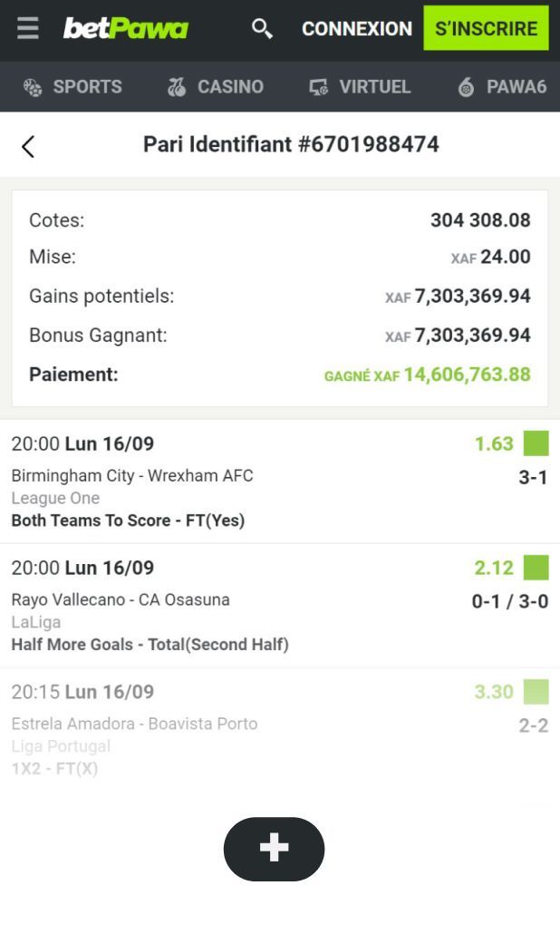
Task: Expand more bets with the plus button
Action: pyautogui.click(x=274, y=849)
